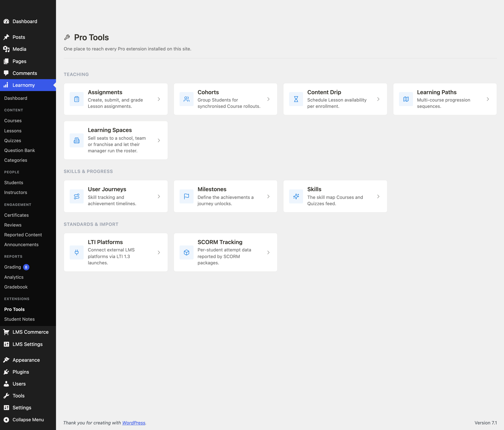Open Certificates under Engagement
This screenshot has height=430, width=504.
[x=16, y=215]
